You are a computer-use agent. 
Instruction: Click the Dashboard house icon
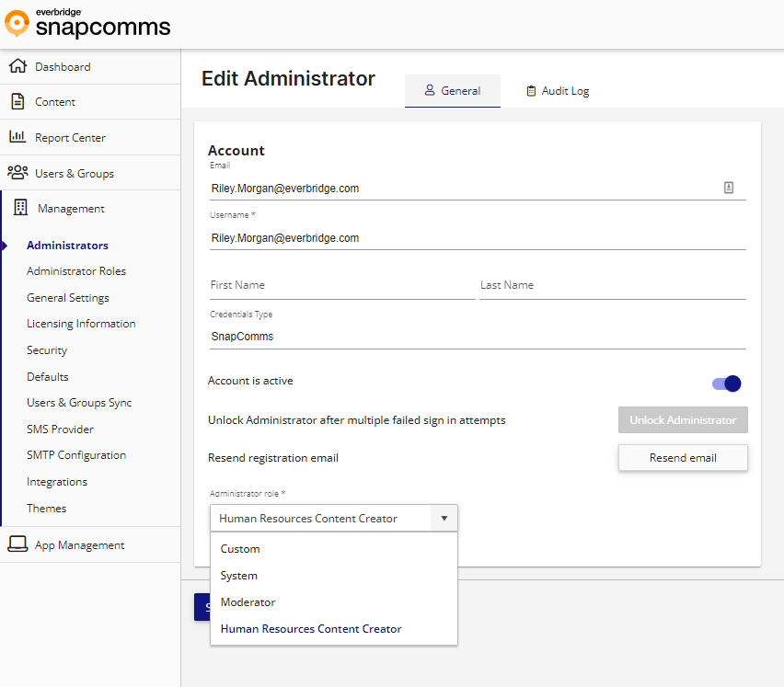coord(18,66)
